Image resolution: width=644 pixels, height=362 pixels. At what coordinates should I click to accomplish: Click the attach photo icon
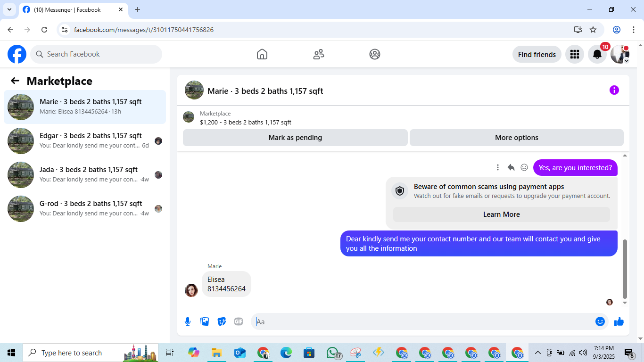pos(205,321)
